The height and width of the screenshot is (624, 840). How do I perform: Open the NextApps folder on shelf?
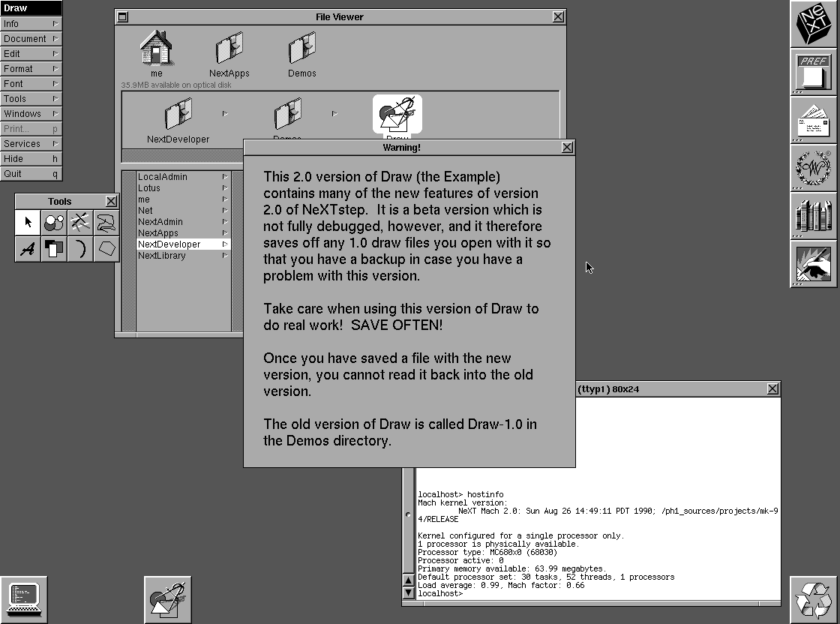(x=229, y=54)
